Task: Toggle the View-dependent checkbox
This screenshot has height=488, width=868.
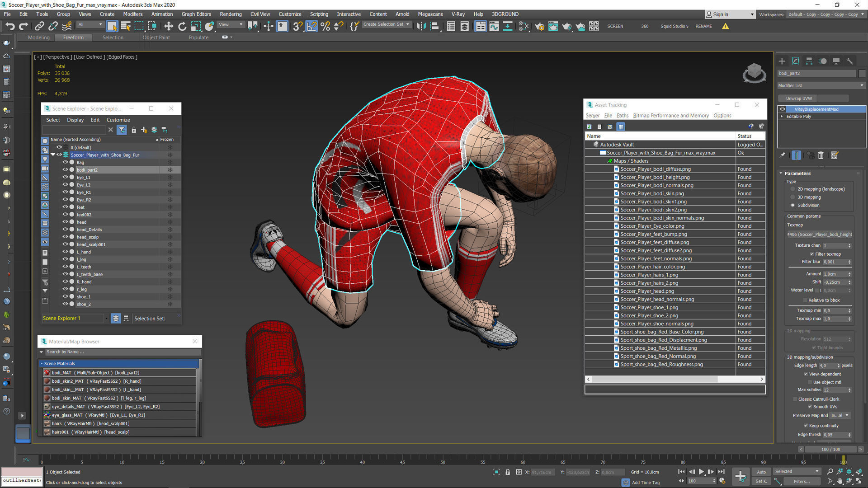Action: 806,374
